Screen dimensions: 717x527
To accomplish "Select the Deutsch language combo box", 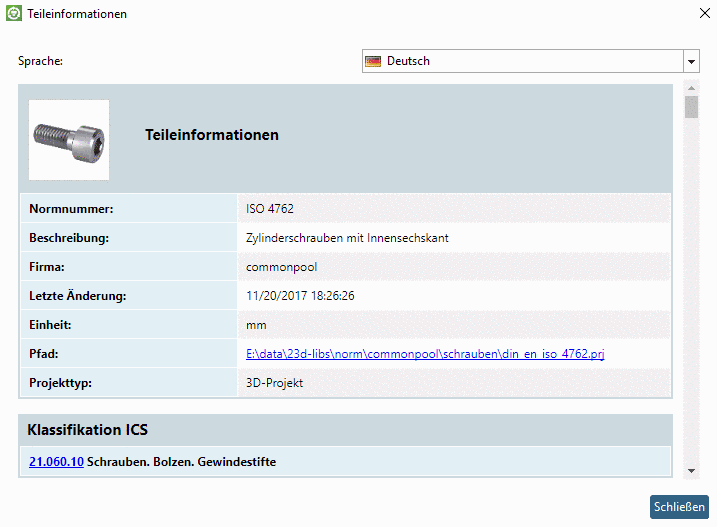I will (x=530, y=61).
